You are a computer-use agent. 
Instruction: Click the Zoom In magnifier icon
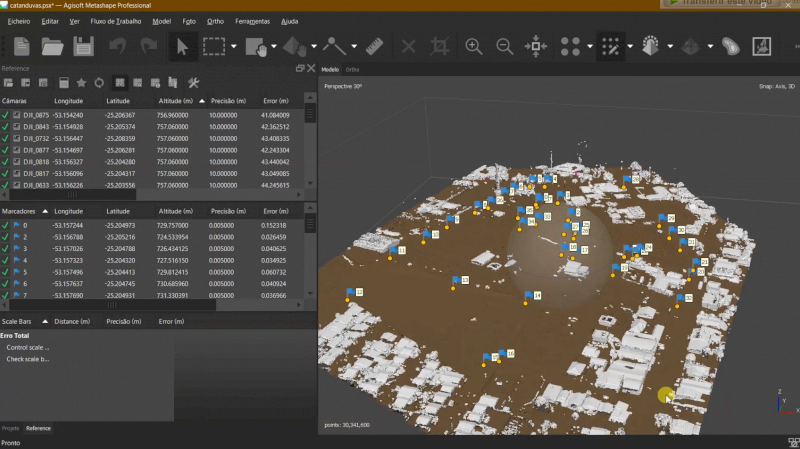[473, 46]
